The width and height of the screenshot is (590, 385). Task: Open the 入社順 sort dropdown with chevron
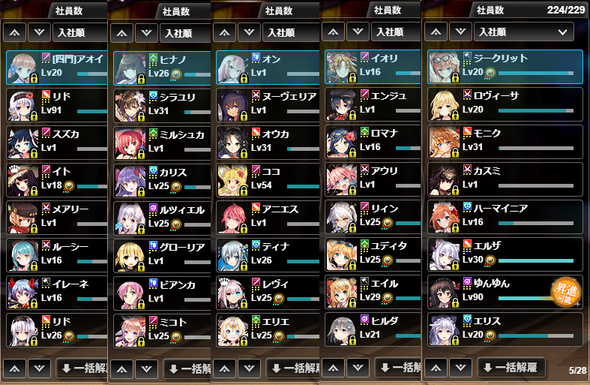[524, 32]
